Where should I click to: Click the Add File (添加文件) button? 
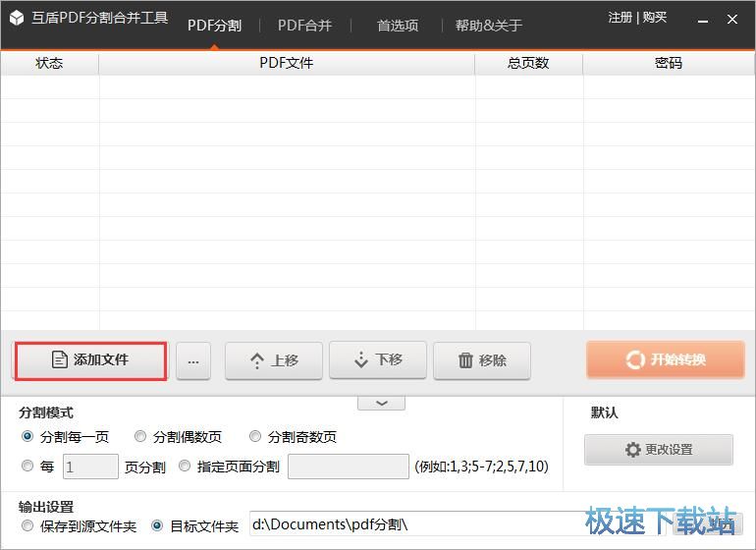tap(90, 360)
